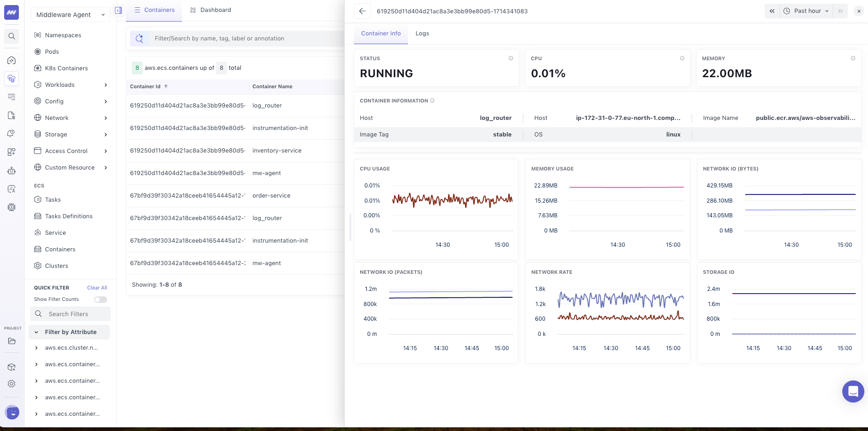Expand the Workloads menu

click(x=71, y=85)
